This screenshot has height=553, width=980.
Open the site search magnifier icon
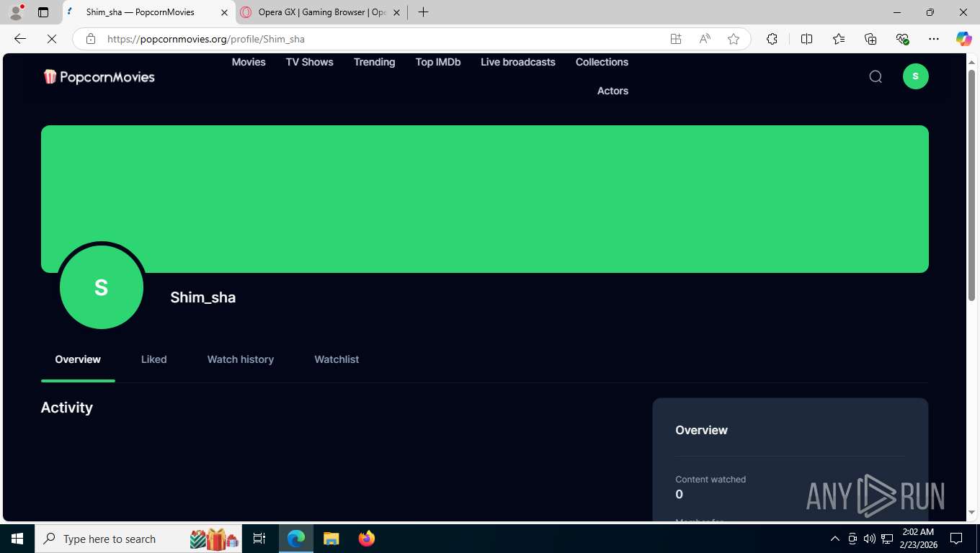pyautogui.click(x=876, y=76)
